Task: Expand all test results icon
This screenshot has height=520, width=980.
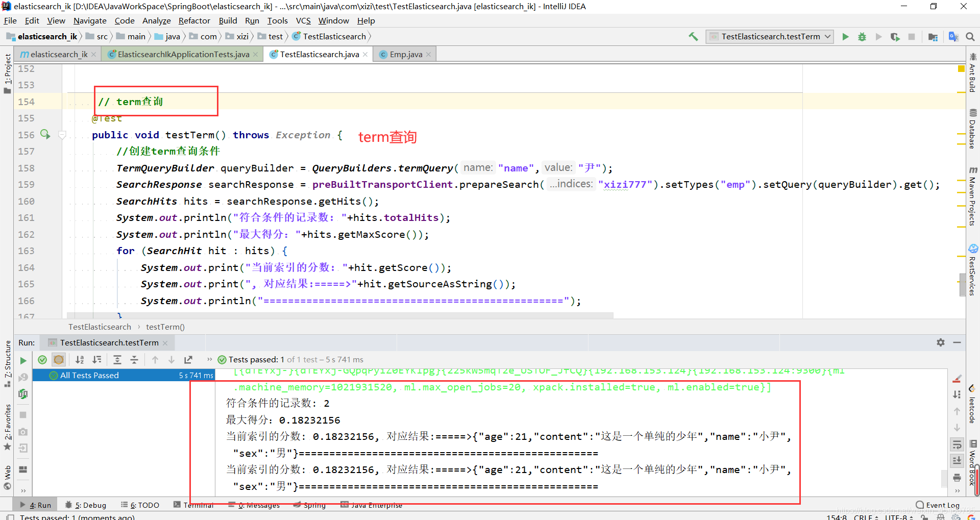Action: [x=117, y=359]
